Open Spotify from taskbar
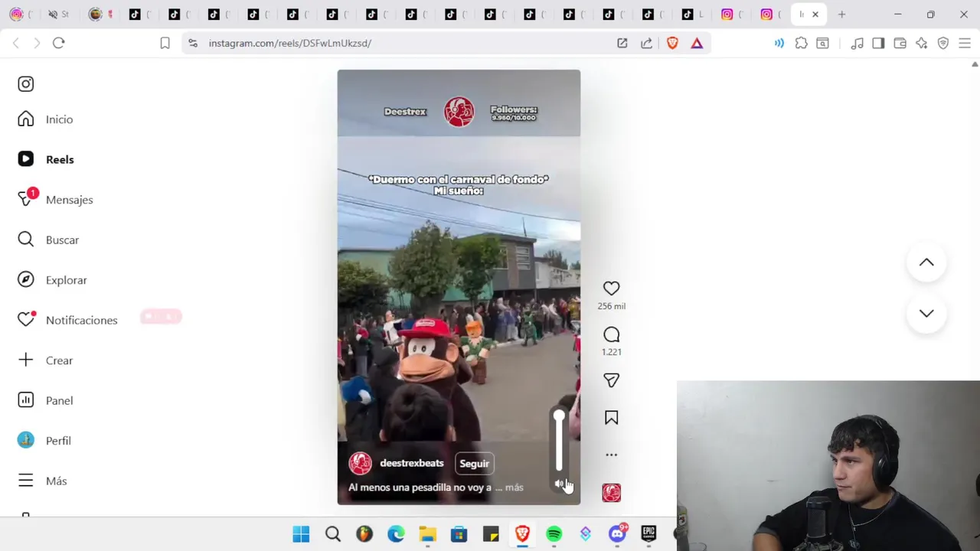This screenshot has width=980, height=551. pos(554,534)
